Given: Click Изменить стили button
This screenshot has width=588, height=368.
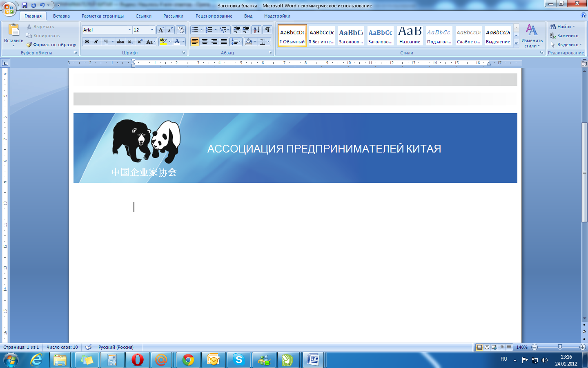Looking at the screenshot, I should [532, 36].
